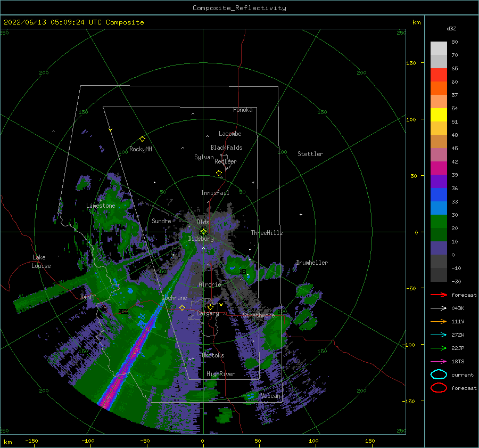Viewport: 479px width, 448px height.
Task: Pick the red 65 dBZ swatch
Action: pyautogui.click(x=439, y=75)
